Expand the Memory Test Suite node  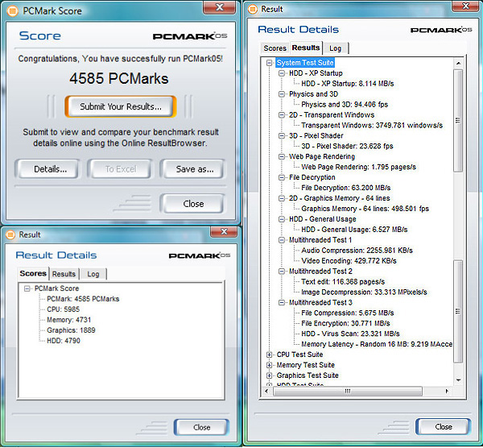coord(270,365)
